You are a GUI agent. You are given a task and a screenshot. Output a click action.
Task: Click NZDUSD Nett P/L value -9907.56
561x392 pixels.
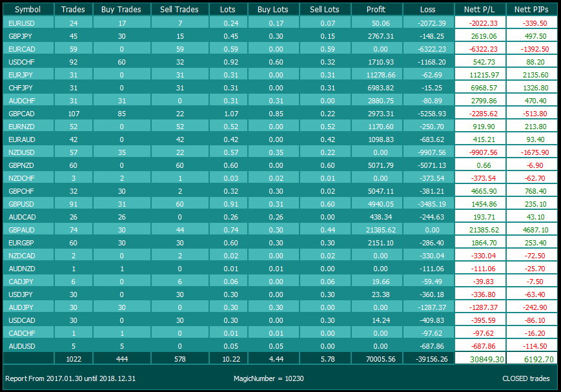(483, 152)
